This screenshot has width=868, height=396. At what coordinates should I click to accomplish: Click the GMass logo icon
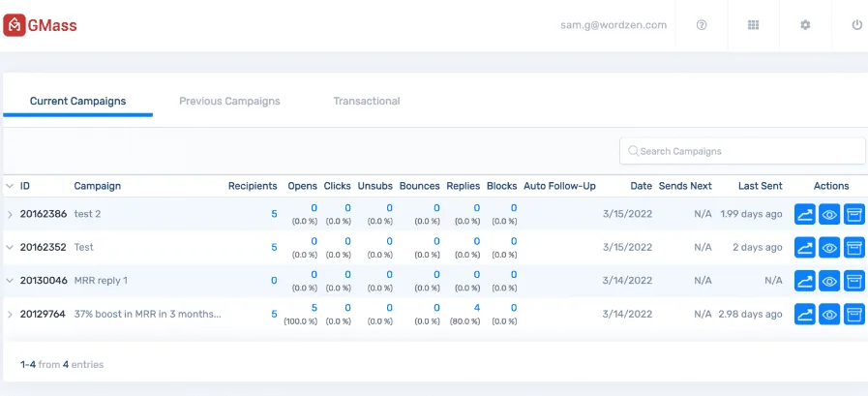[x=15, y=25]
